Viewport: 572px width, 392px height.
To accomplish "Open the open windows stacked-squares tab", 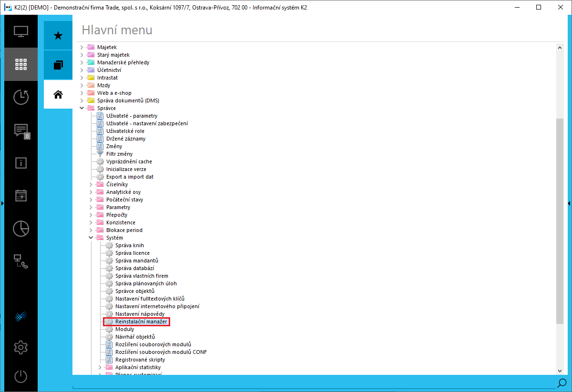I will [58, 65].
